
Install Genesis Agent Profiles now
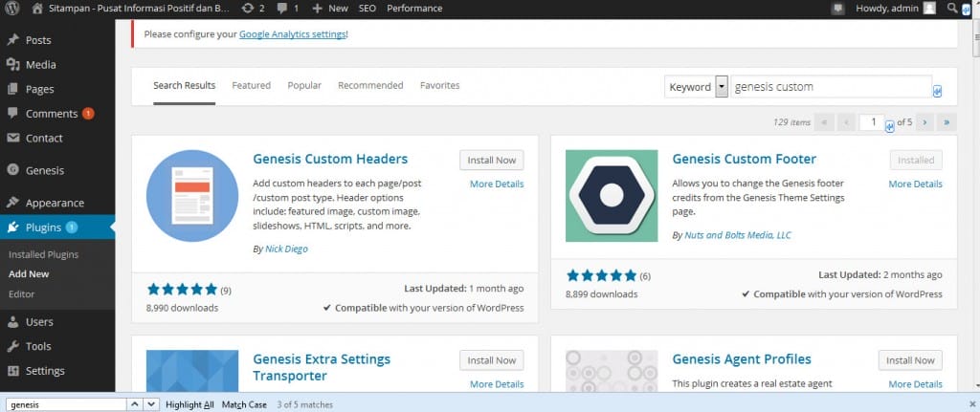click(911, 360)
